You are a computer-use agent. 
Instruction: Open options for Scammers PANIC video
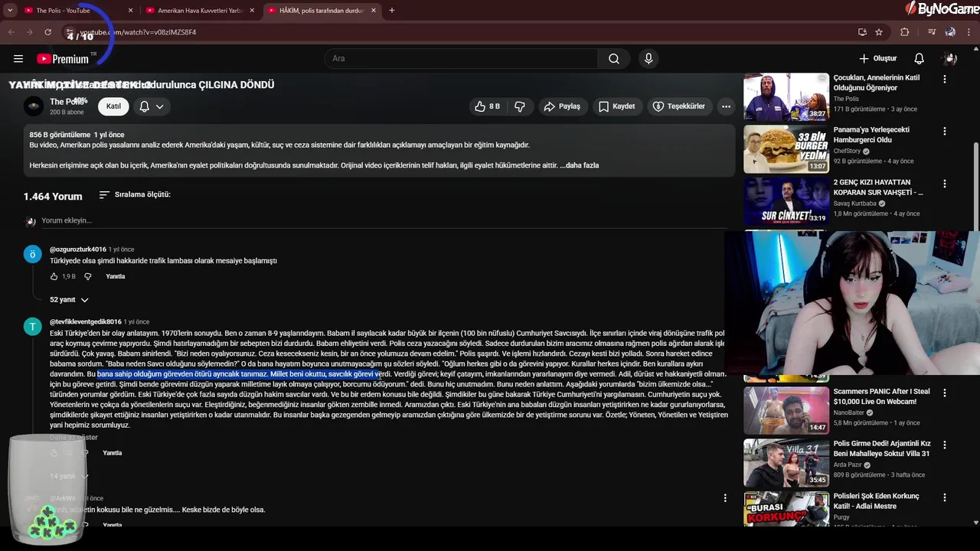pyautogui.click(x=944, y=393)
